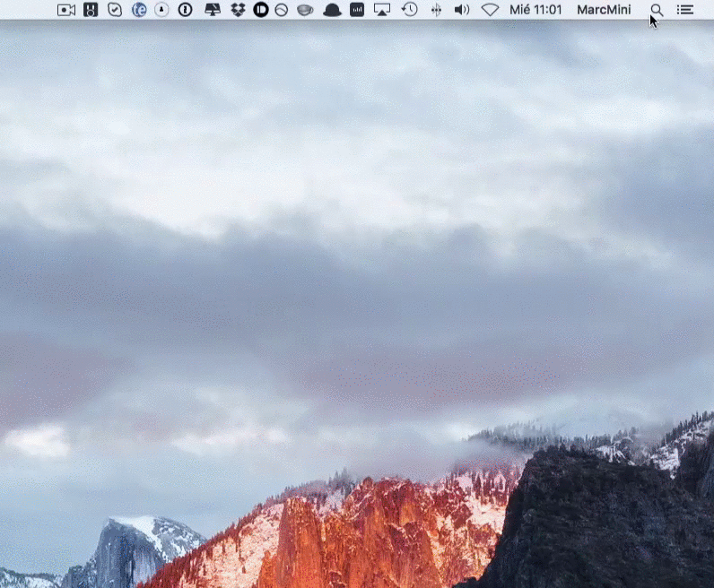Open the bowler hat menu bar icon
This screenshot has height=588, width=714.
click(332, 10)
